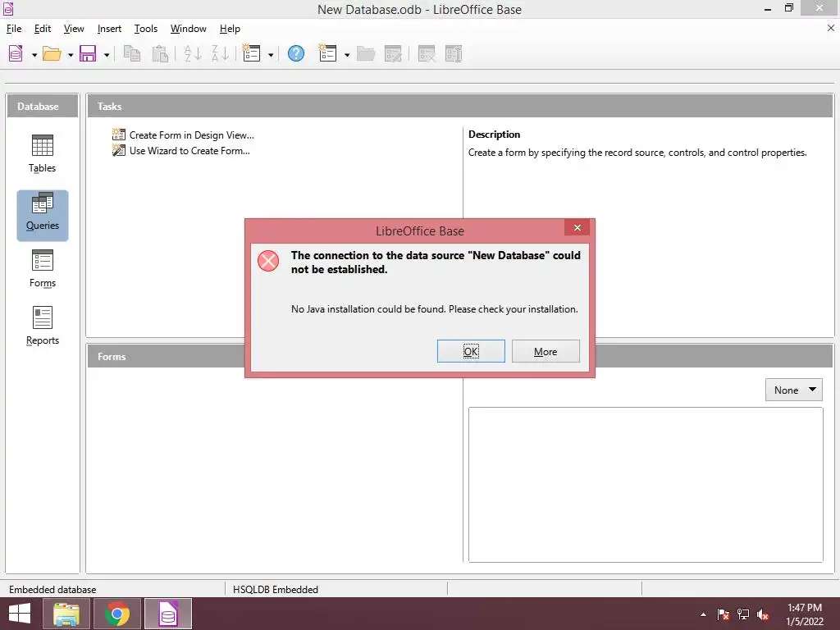
Task: Click OK in the error dialog
Action: [x=471, y=351]
